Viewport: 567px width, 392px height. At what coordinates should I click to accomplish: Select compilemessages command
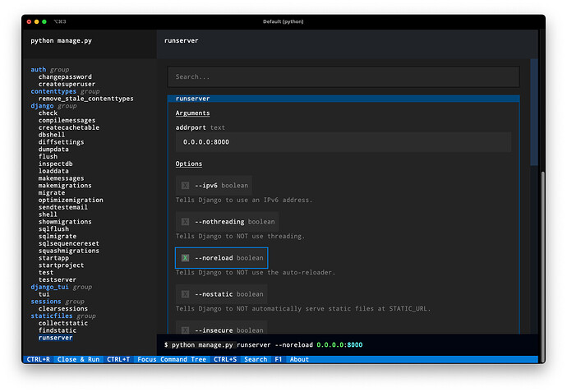point(67,120)
